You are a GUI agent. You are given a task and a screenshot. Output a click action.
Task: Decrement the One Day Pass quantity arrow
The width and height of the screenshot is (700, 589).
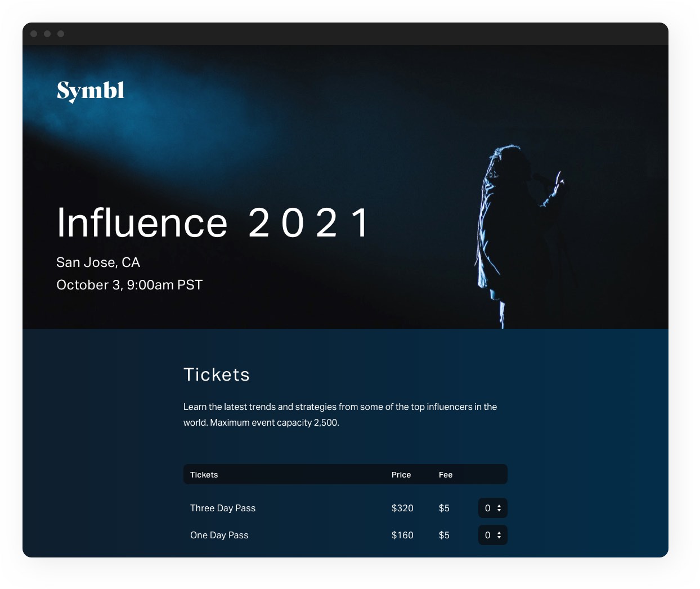499,538
